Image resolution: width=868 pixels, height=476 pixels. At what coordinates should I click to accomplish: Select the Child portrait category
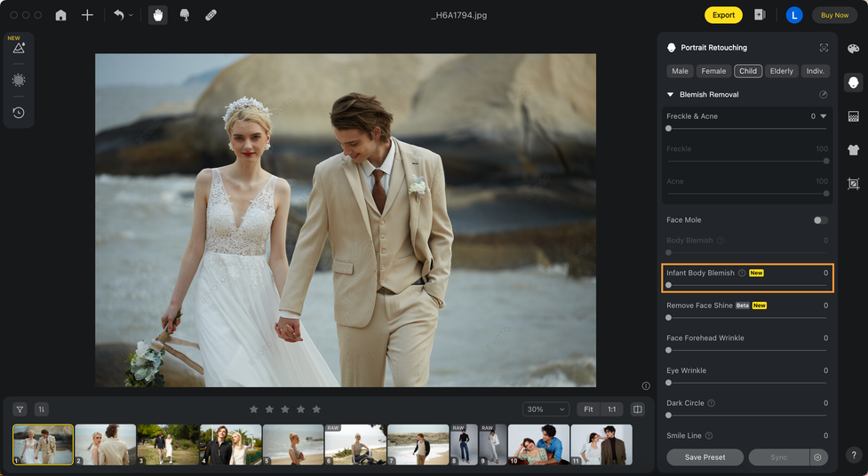[x=748, y=71]
